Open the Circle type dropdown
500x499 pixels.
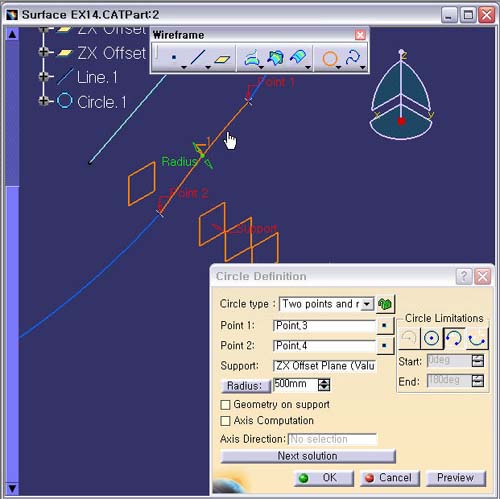pos(367,304)
